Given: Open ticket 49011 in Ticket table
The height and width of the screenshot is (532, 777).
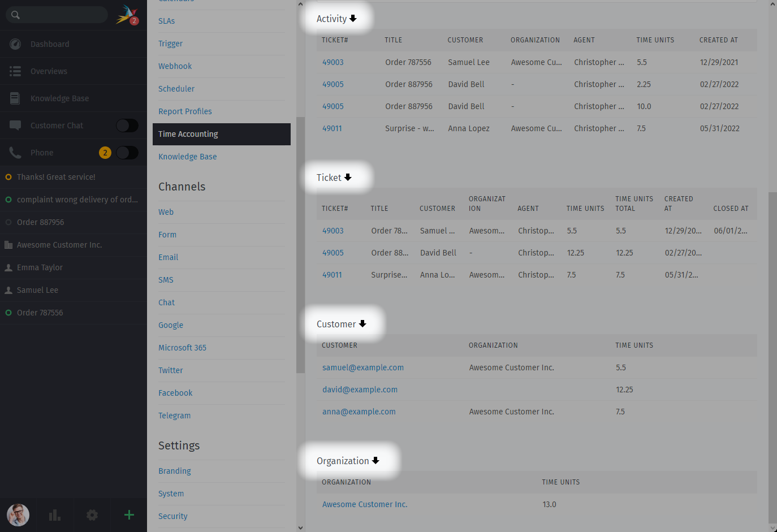Looking at the screenshot, I should tap(332, 275).
